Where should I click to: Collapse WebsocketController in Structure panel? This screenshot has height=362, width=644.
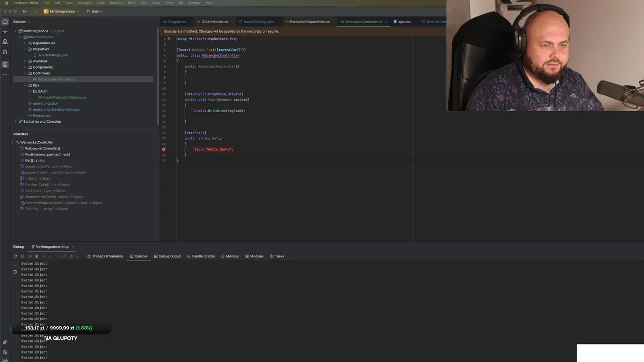(x=13, y=142)
